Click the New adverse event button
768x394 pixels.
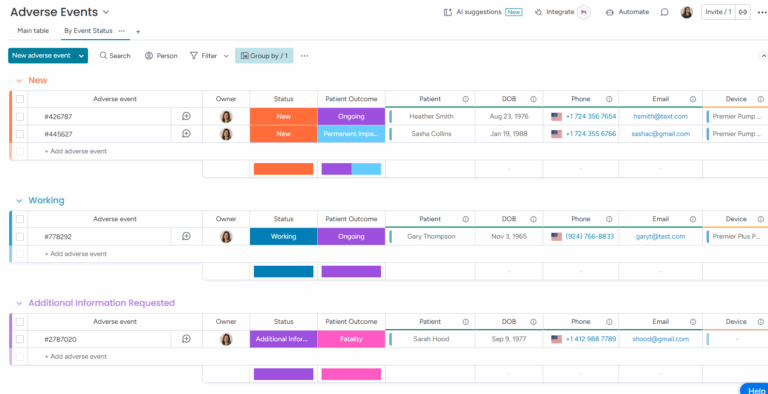(41, 56)
